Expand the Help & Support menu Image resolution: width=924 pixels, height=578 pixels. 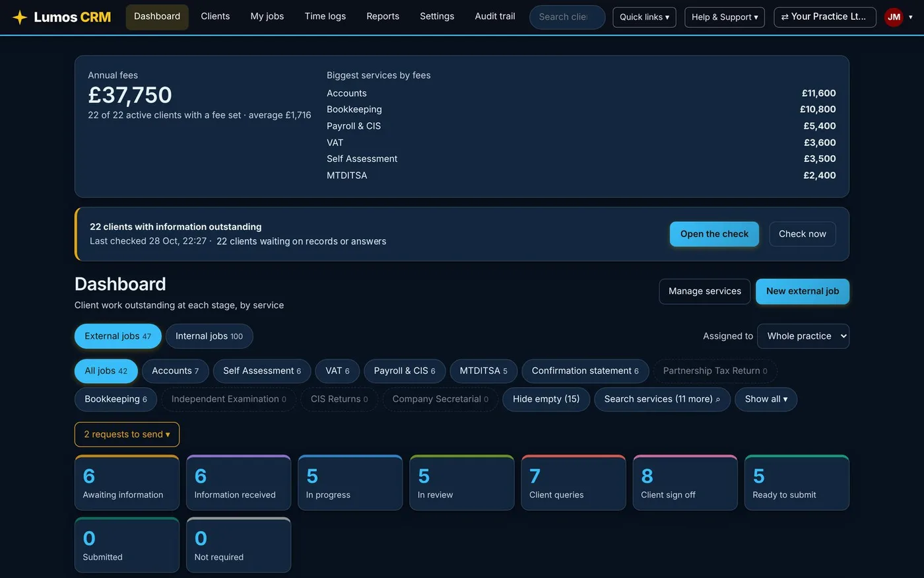(x=725, y=17)
